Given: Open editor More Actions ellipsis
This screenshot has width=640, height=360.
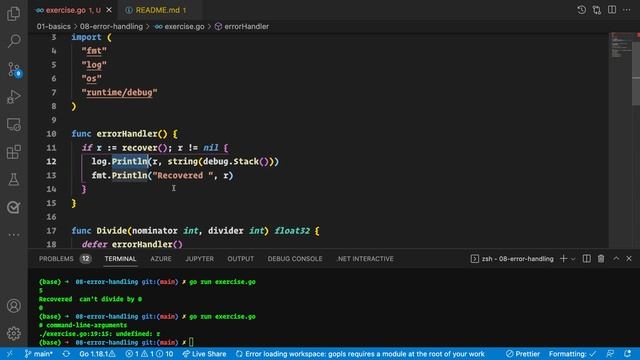Looking at the screenshot, I should tap(627, 10).
